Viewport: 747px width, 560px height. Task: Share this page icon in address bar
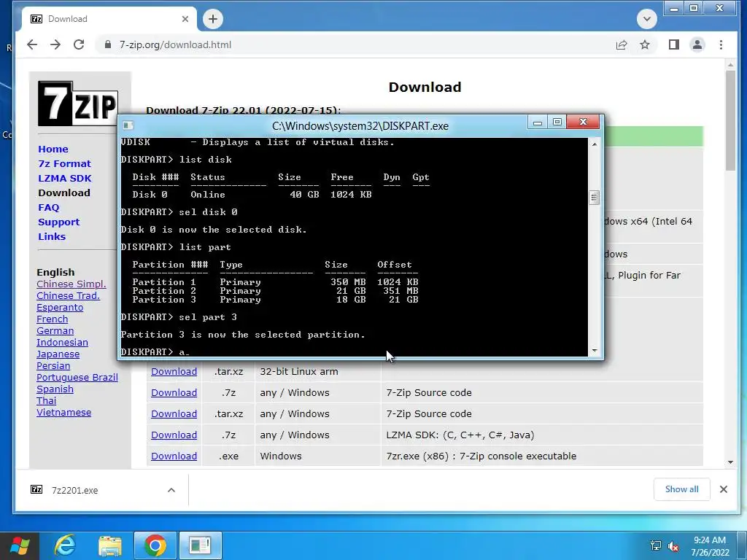tap(622, 44)
